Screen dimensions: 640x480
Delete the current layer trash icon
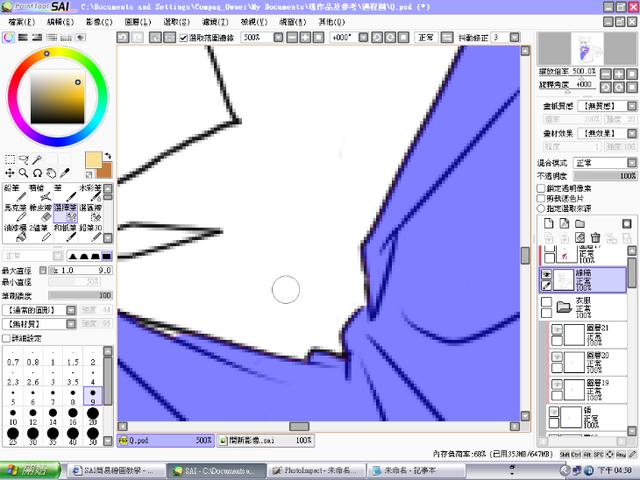pos(596,238)
